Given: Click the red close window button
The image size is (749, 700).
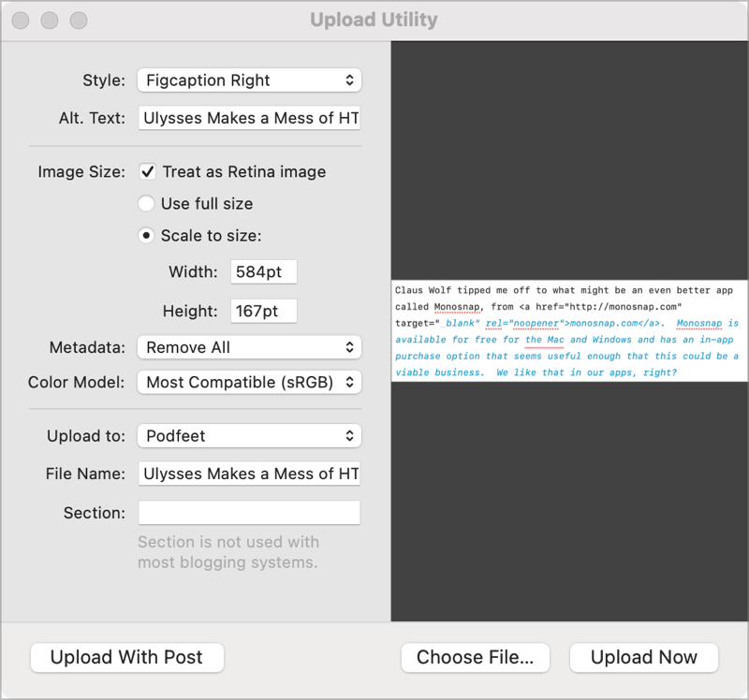Looking at the screenshot, I should [x=22, y=20].
